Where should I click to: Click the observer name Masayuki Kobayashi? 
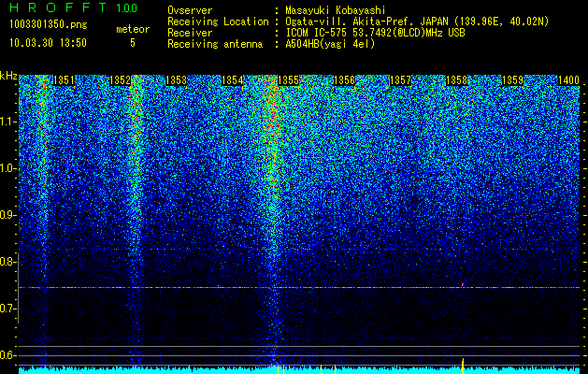(336, 11)
